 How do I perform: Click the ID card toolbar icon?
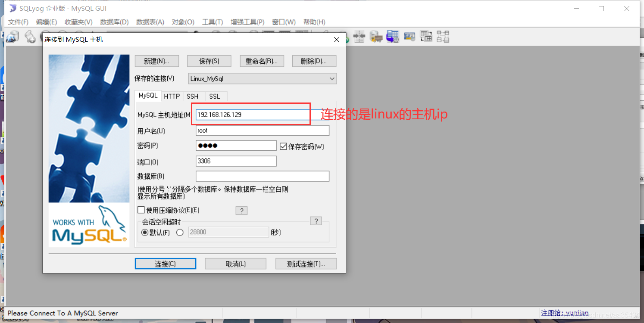tap(410, 37)
